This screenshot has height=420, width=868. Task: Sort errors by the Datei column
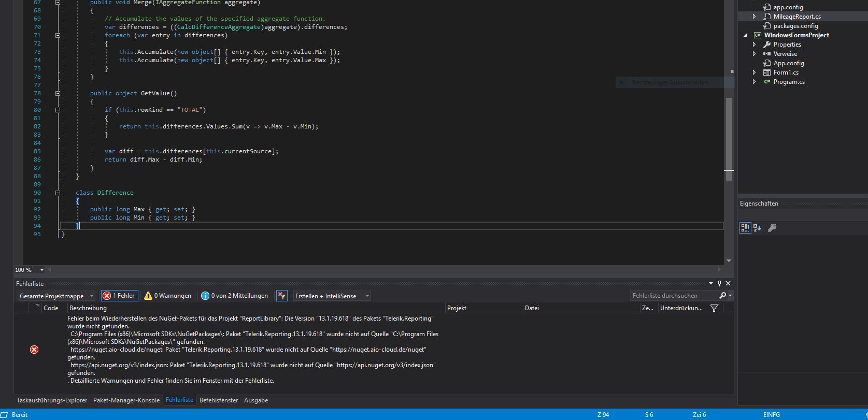pyautogui.click(x=581, y=308)
